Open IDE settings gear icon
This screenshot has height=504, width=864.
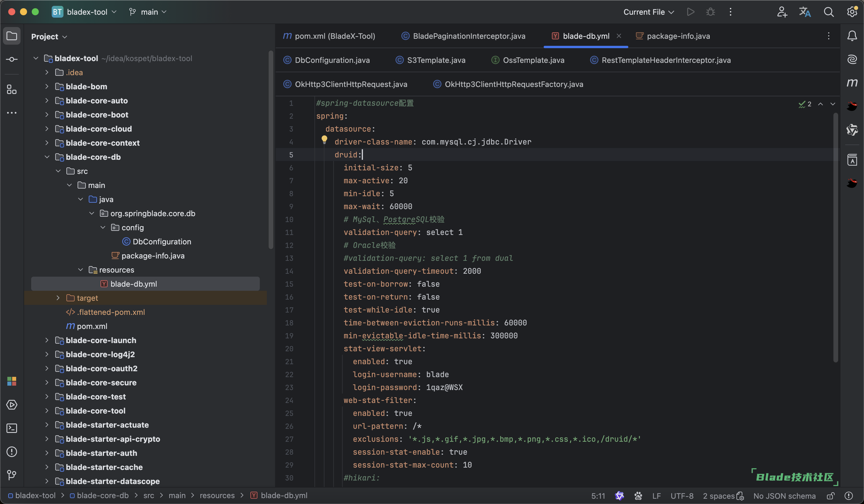click(852, 12)
